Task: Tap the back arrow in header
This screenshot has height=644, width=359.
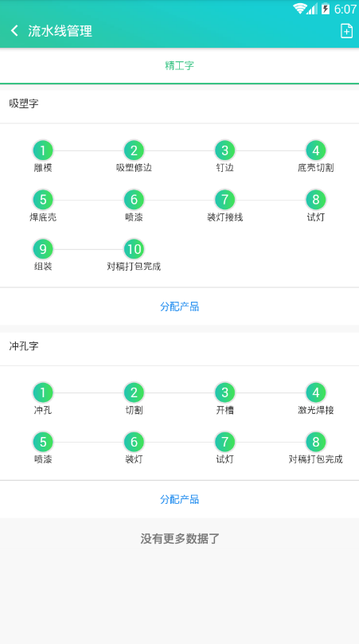Action: [15, 31]
